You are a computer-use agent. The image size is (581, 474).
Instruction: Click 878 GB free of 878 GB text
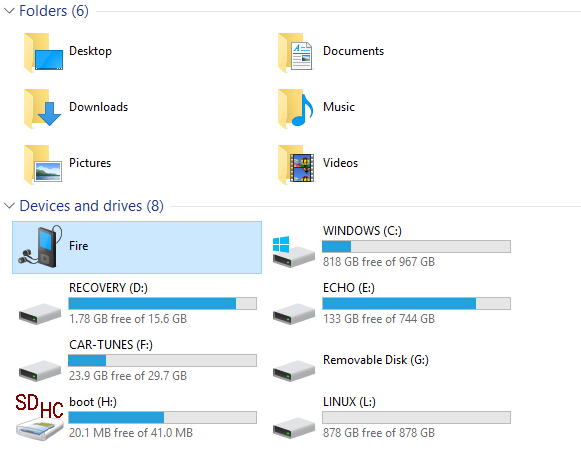point(379,432)
